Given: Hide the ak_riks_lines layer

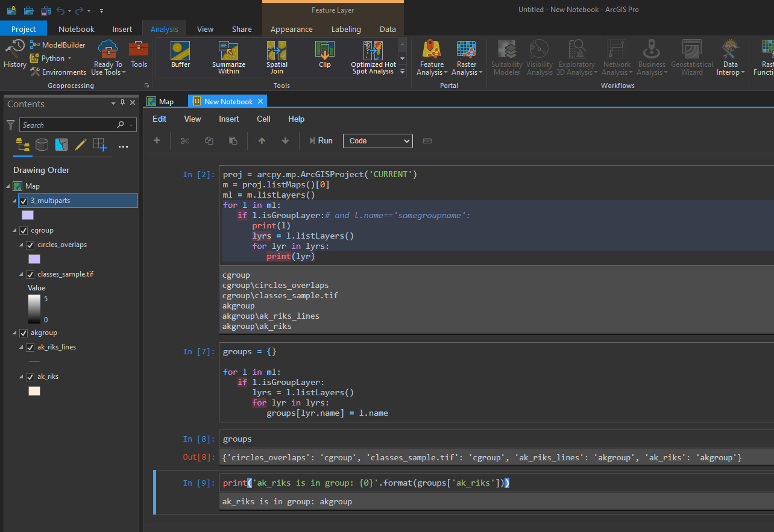Looking at the screenshot, I should [30, 348].
